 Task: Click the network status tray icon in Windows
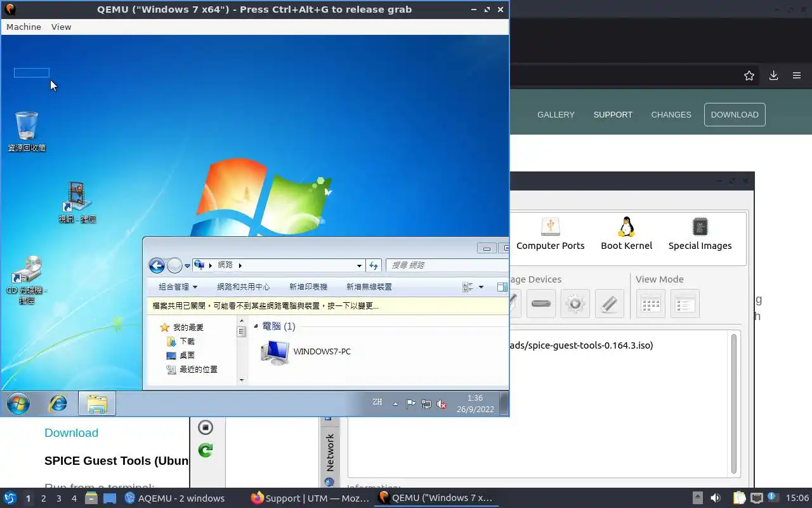point(426,404)
